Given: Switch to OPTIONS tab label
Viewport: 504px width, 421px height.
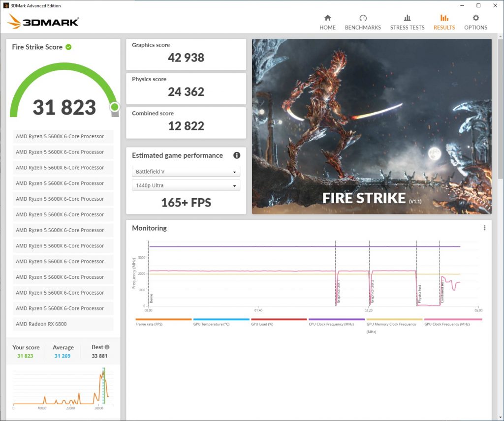Looking at the screenshot, I should (476, 28).
